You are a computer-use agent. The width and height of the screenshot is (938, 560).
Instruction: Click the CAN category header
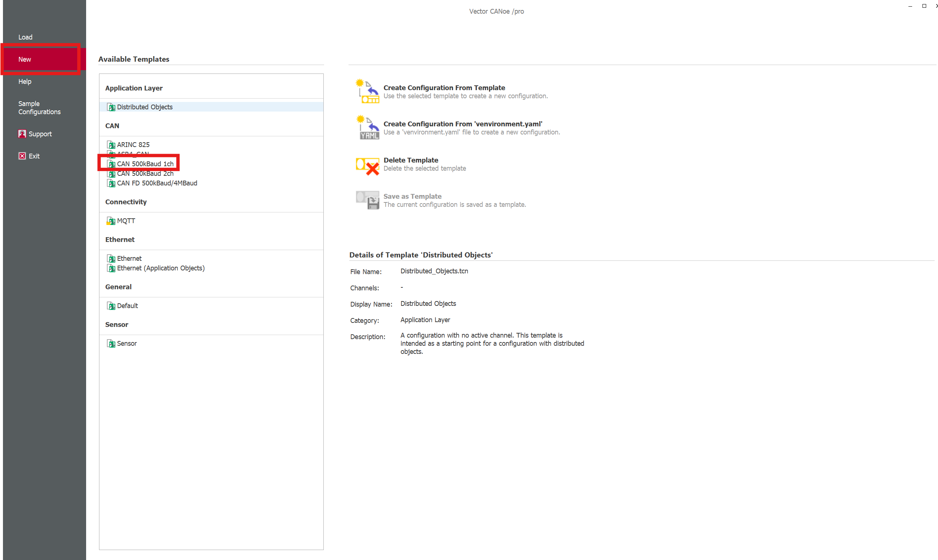pos(112,126)
